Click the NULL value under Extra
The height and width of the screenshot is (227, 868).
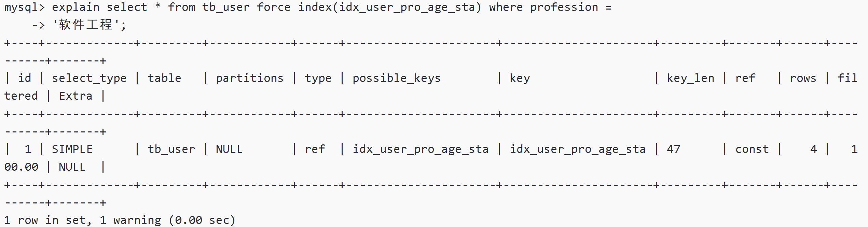(x=72, y=167)
